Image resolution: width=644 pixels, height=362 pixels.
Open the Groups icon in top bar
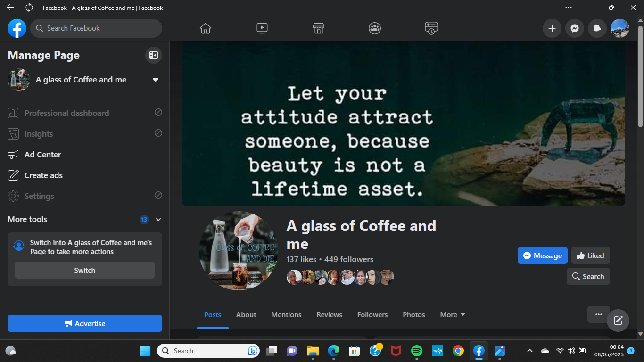point(375,28)
